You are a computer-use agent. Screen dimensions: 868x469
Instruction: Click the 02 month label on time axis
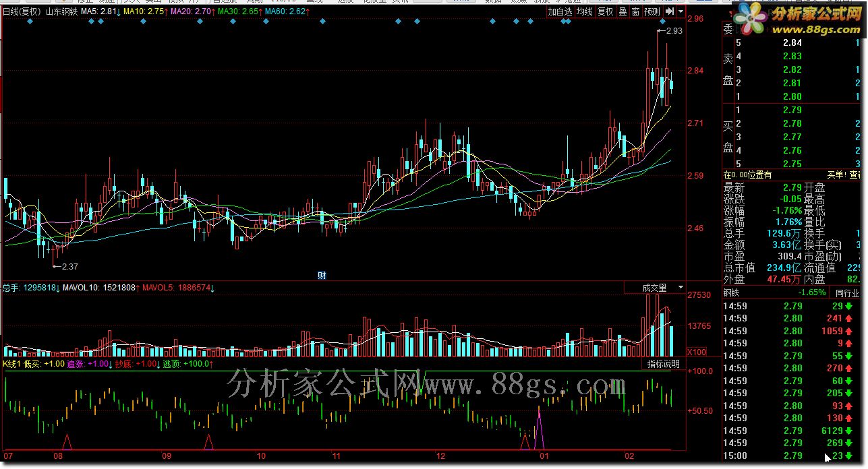(x=629, y=456)
